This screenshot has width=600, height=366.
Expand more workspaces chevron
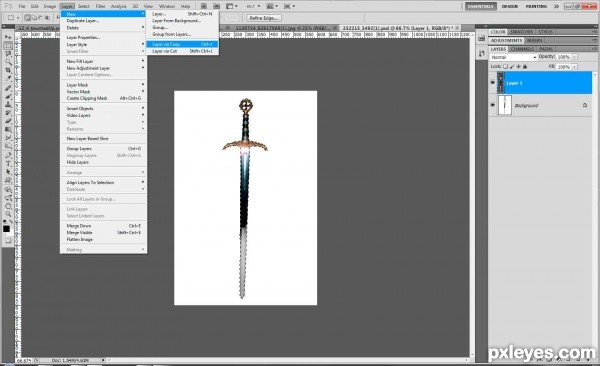click(556, 6)
